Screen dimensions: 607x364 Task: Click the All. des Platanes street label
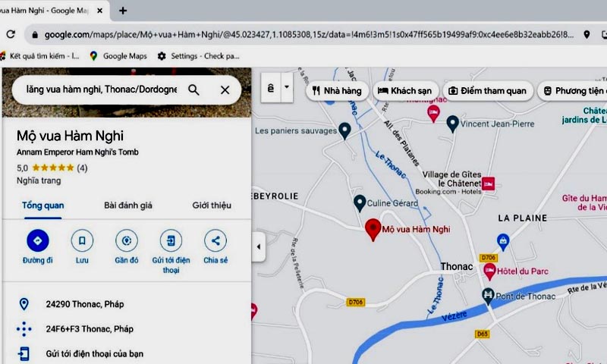point(401,143)
